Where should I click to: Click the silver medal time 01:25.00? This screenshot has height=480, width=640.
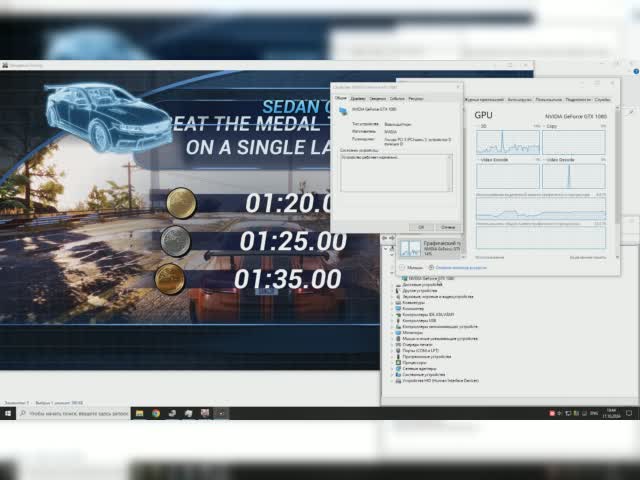293,241
